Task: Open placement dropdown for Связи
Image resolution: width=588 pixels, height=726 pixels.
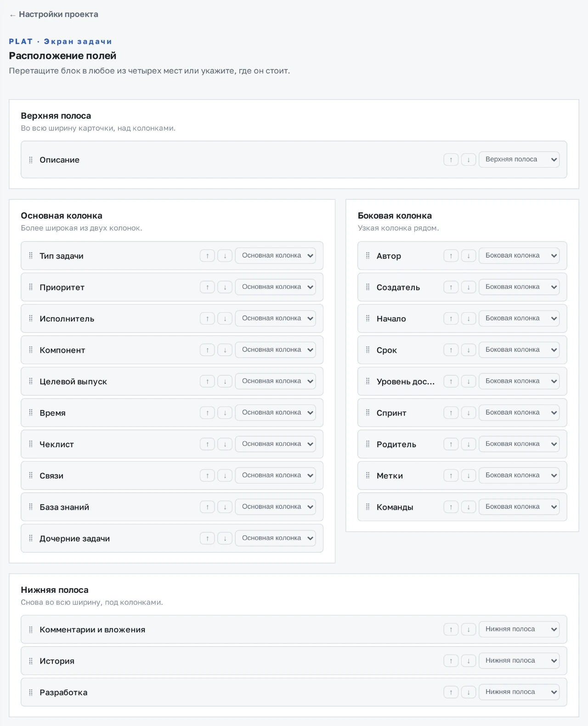Action: pyautogui.click(x=276, y=475)
